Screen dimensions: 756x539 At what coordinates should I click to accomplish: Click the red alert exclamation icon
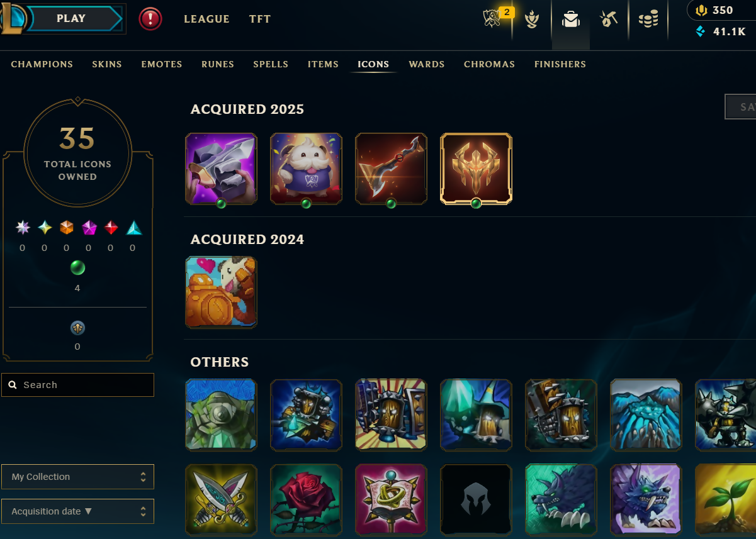pos(150,19)
